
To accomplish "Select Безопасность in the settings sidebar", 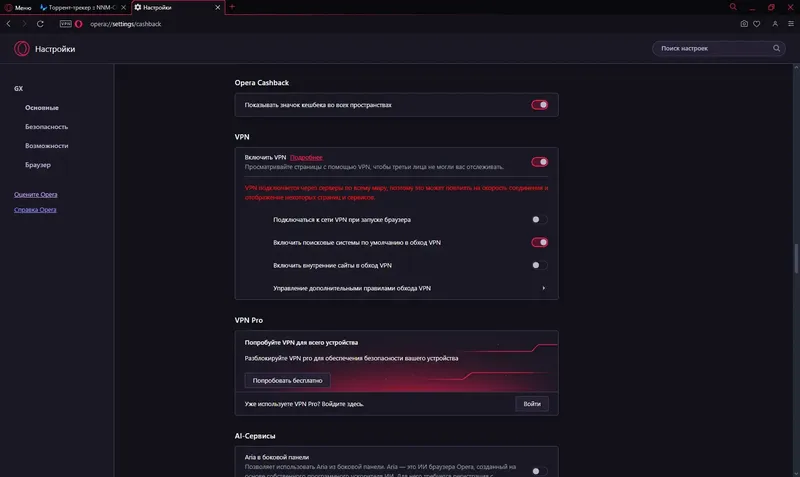I will 46,127.
